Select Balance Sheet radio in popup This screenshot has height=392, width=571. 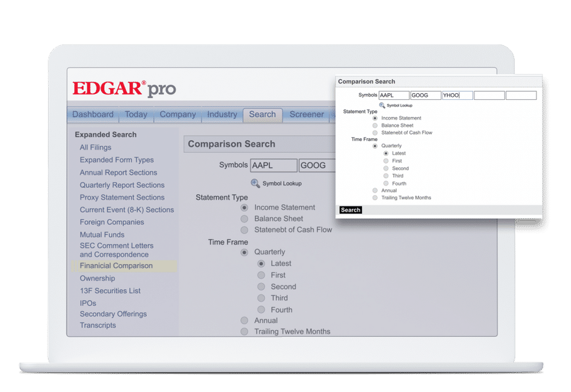(375, 126)
